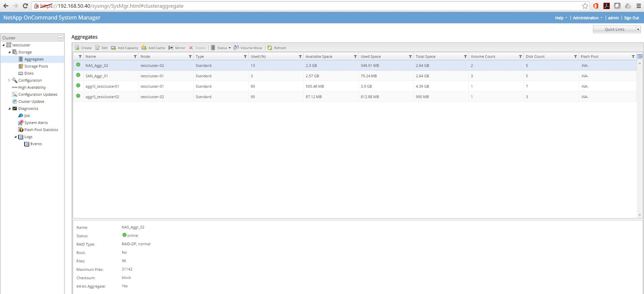Open filter on the Name column
Screen dimensions: 644x294
135,56
